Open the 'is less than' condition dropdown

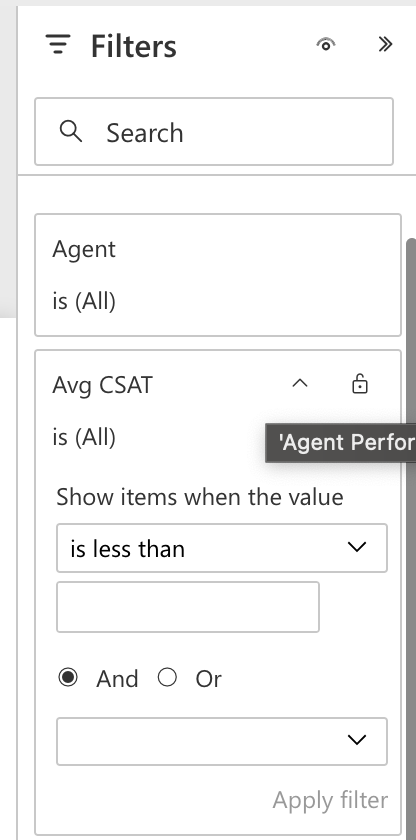click(222, 548)
